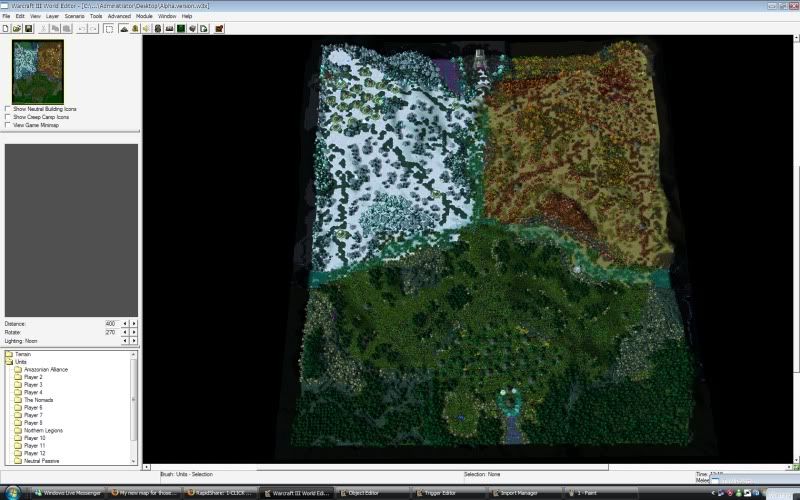Screen dimensions: 800x500
Task: Expand the Amazonian Alliance folder
Action: 18,369
